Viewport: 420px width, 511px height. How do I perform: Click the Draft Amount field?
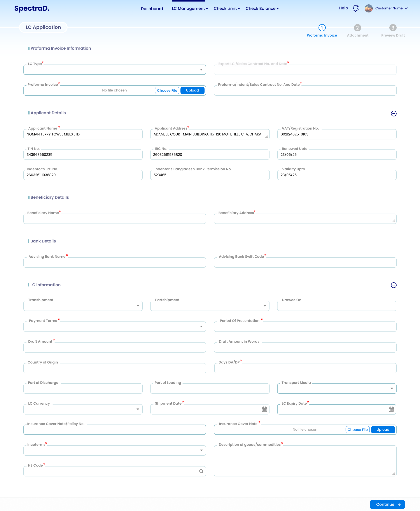tap(115, 347)
